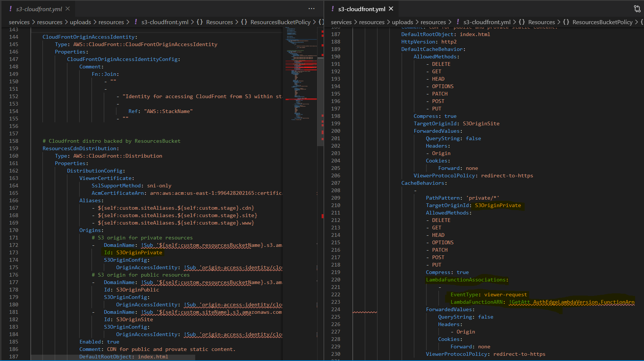
Task: Open Resources breadcrumb in right editor
Action: [541, 22]
